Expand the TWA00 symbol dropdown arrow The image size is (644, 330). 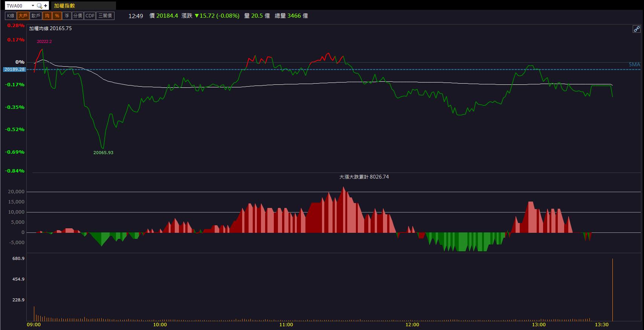[x=33, y=6]
